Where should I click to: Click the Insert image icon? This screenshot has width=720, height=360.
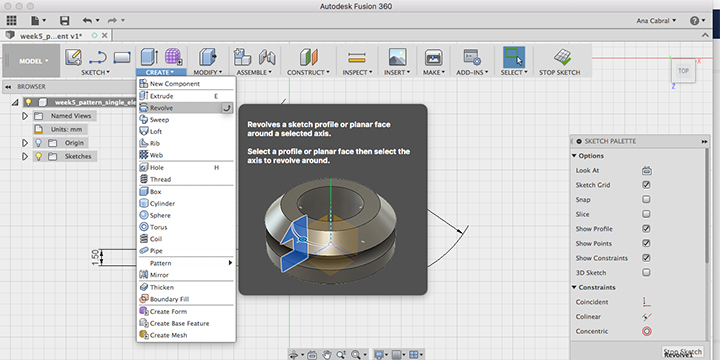[397, 57]
